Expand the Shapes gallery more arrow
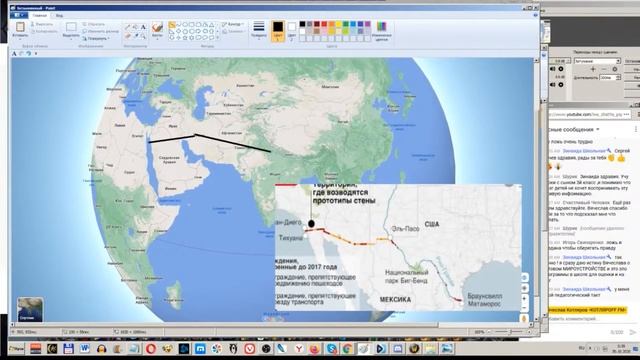Viewport: 640px width, 360px height. coord(217,38)
